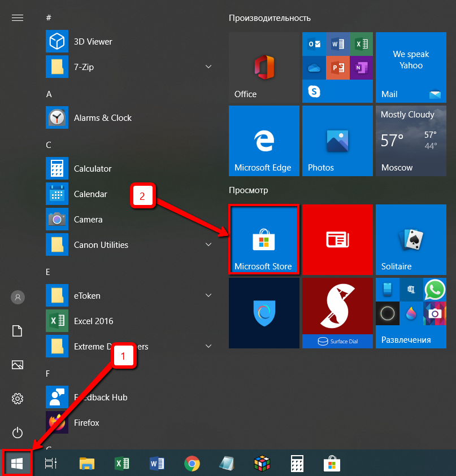
Task: Open the red News tile
Action: (x=337, y=239)
